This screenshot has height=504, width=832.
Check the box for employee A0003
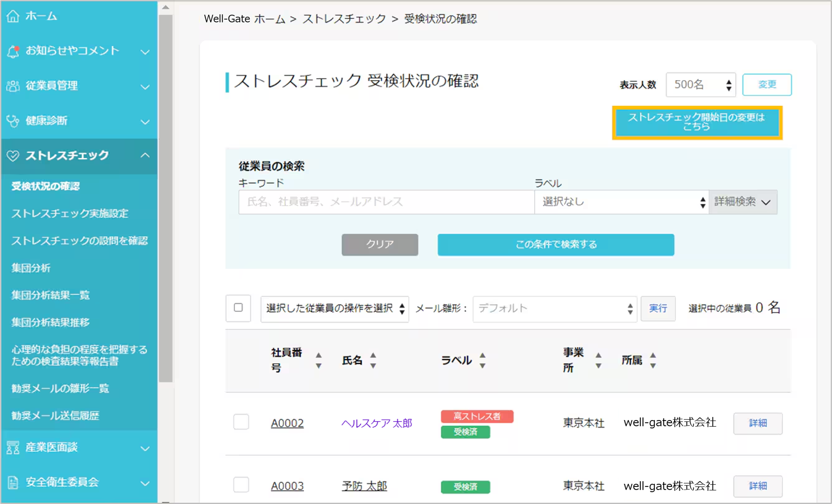coord(241,485)
